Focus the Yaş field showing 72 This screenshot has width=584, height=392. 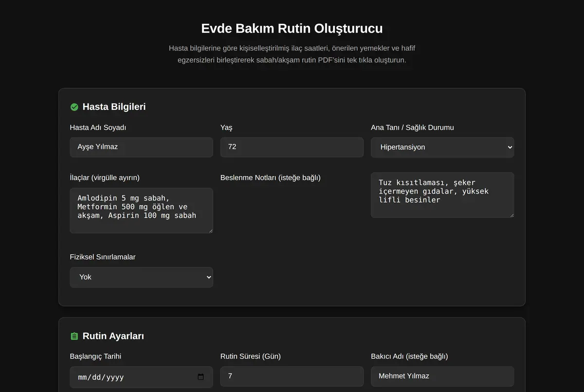tap(292, 147)
